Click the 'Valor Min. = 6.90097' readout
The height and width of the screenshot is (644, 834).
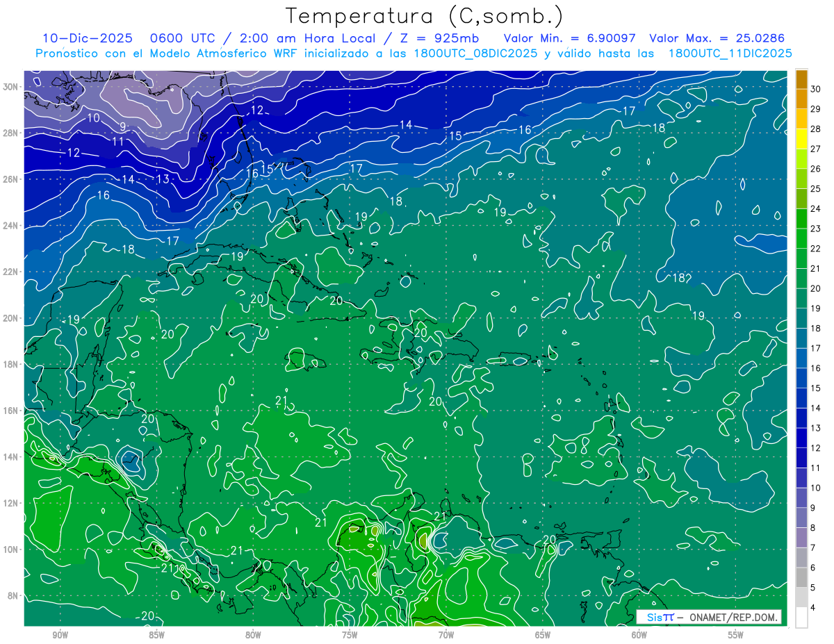pyautogui.click(x=570, y=38)
